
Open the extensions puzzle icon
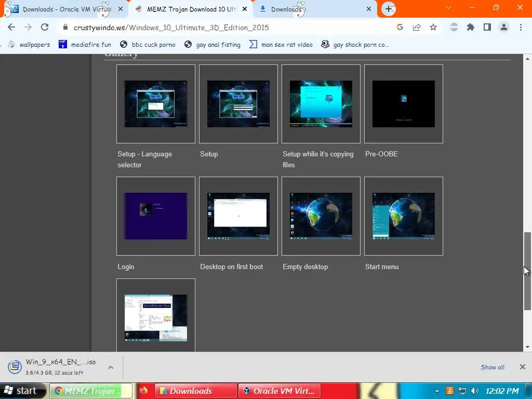[471, 27]
